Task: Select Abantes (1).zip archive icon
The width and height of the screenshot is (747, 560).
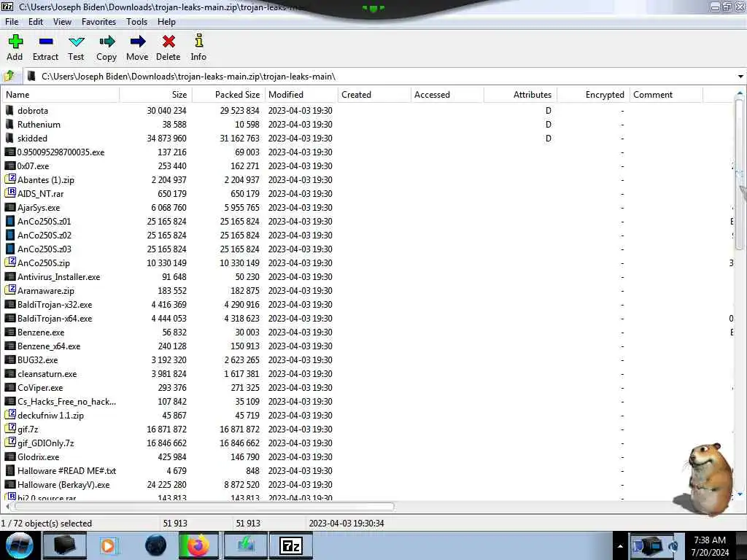Action: point(9,179)
